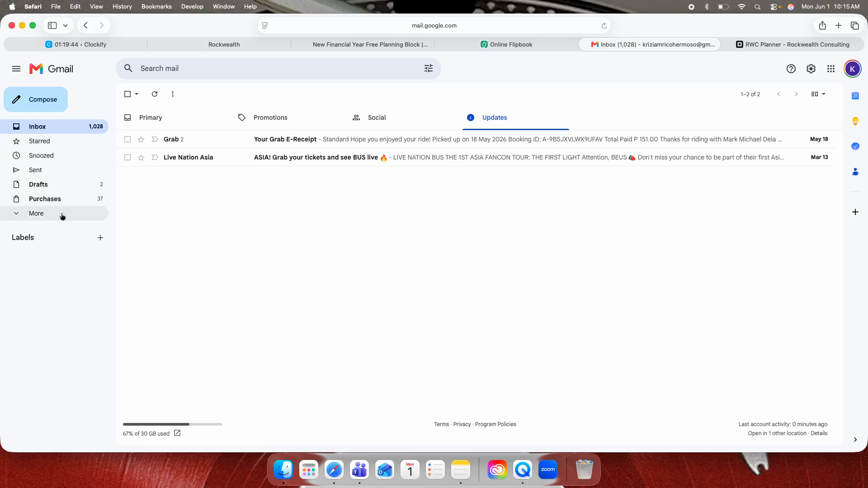The height and width of the screenshot is (488, 868).
Task: Star the Grab email
Action: [x=141, y=139]
